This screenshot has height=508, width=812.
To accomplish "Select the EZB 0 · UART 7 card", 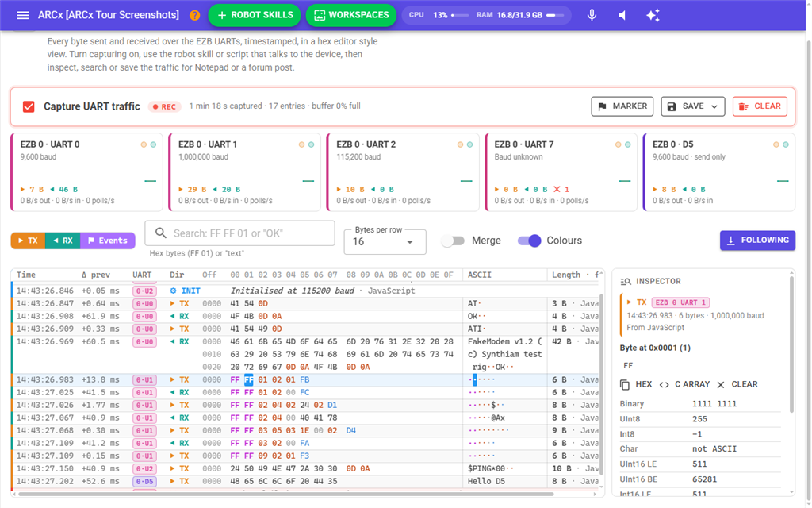I will (561, 172).
